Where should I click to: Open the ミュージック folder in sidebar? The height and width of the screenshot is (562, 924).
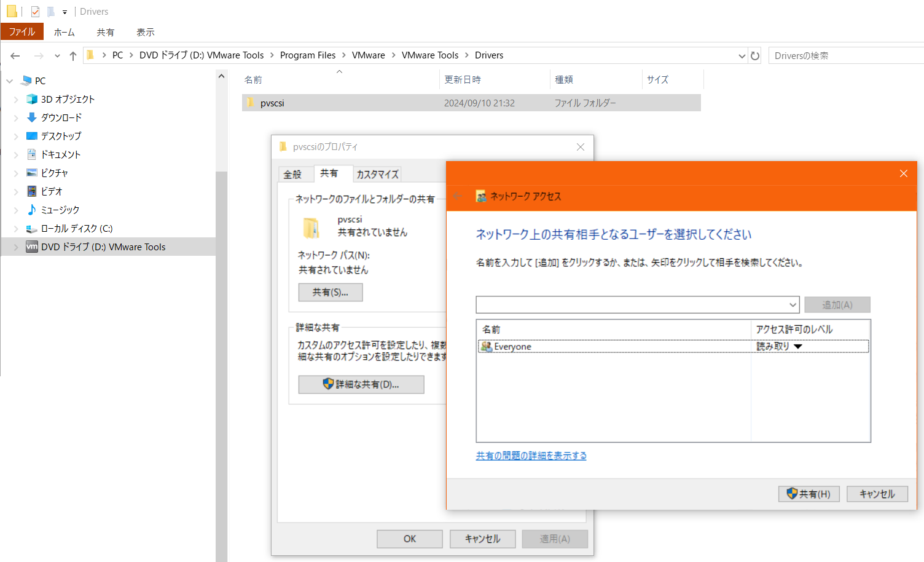[x=60, y=210]
